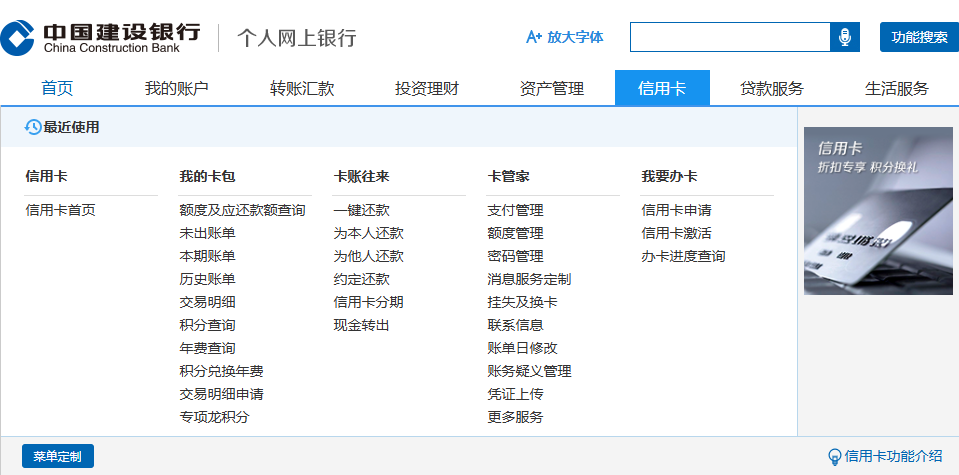Click in the search input field

point(730,37)
